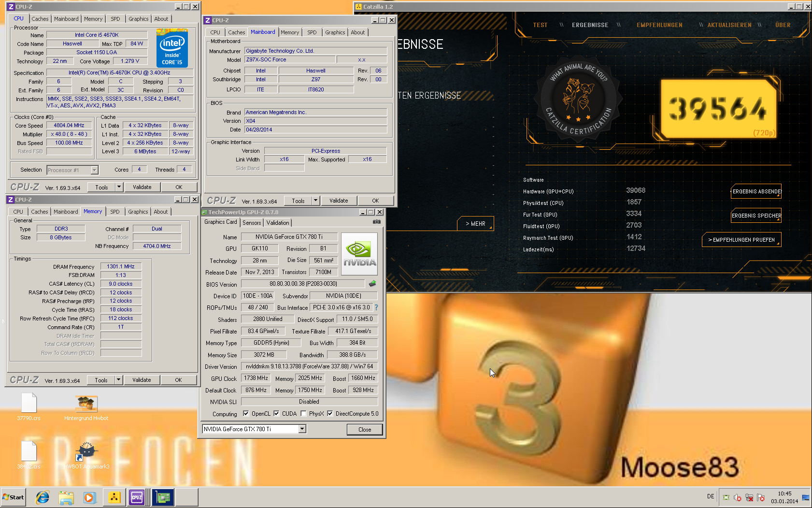Image resolution: width=812 pixels, height=508 pixels.
Task: Open Tools dropdown arrow in CPU tab window
Action: pos(119,187)
